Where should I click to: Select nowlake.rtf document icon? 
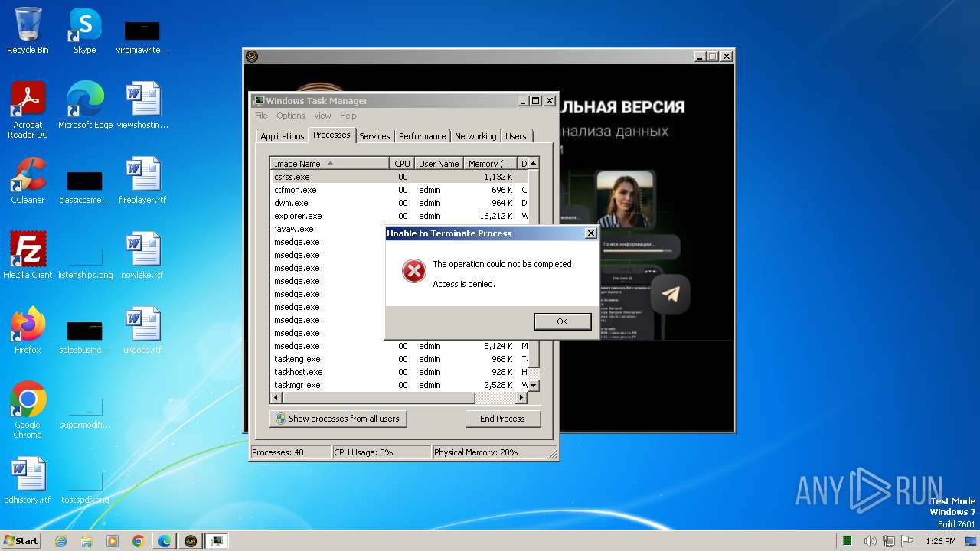142,256
